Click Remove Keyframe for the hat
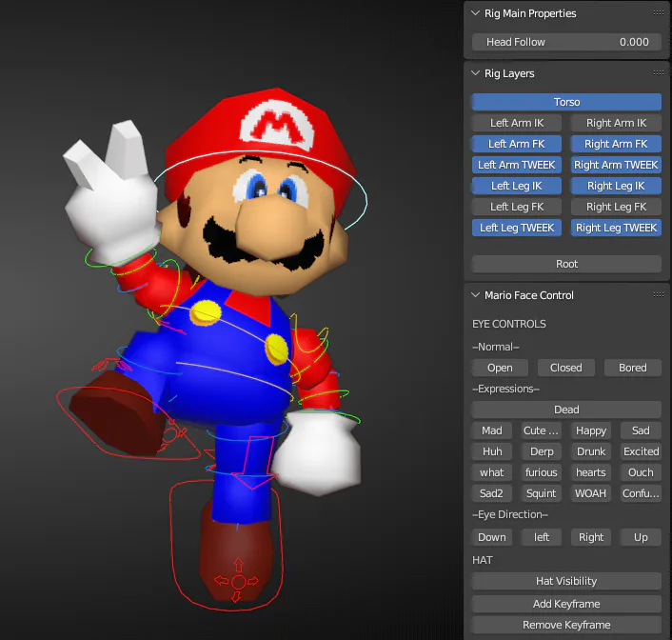Screen dimensions: 672x640 point(566,625)
